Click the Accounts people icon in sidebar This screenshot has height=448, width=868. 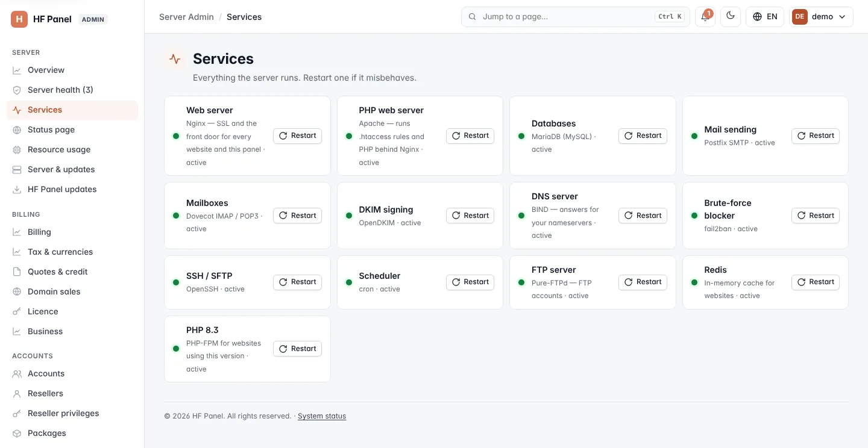pos(17,373)
